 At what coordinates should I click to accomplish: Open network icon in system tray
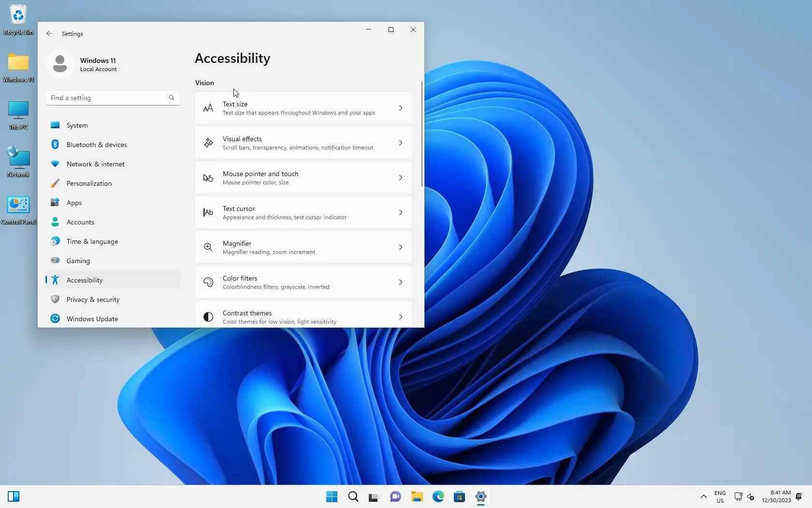click(738, 497)
